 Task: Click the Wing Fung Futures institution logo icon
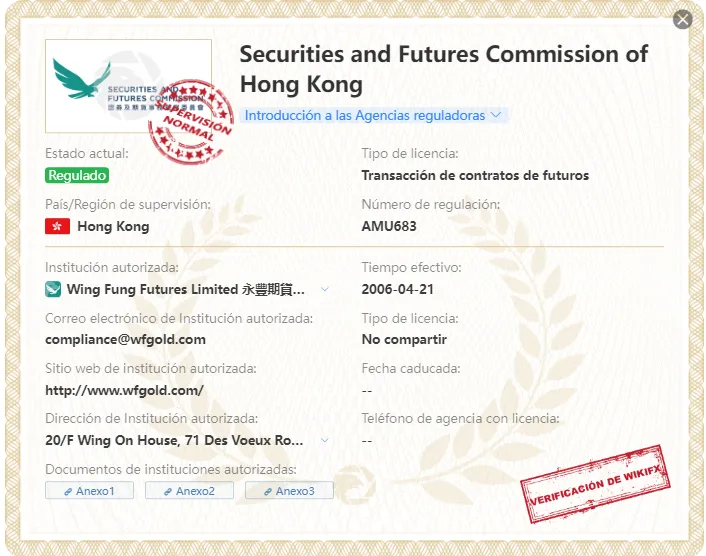click(x=53, y=289)
